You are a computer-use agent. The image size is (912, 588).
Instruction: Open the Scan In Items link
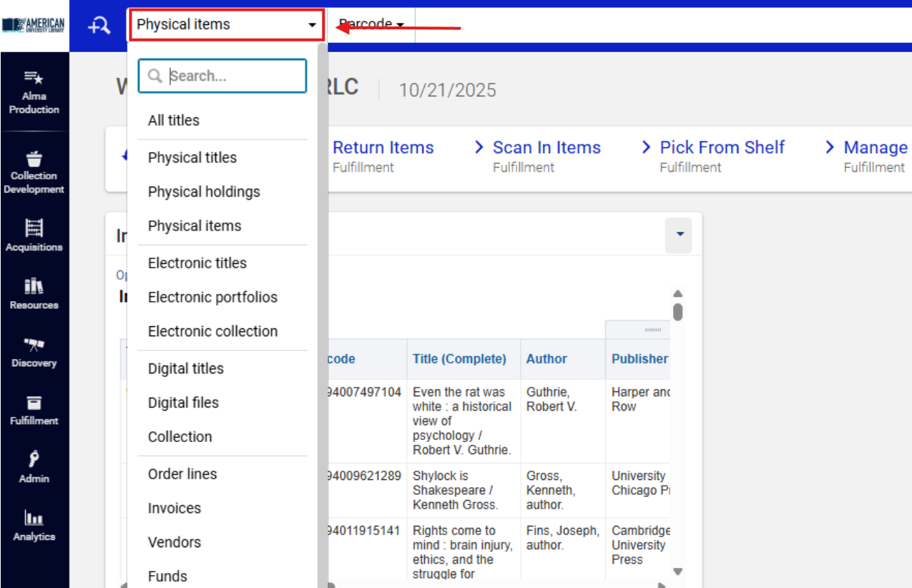546,148
